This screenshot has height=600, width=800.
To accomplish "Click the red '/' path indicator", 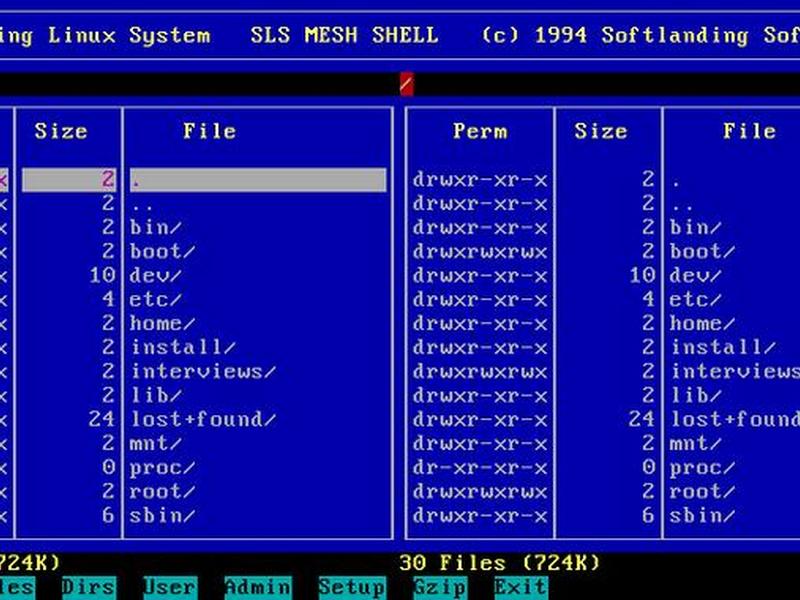I will pyautogui.click(x=407, y=84).
